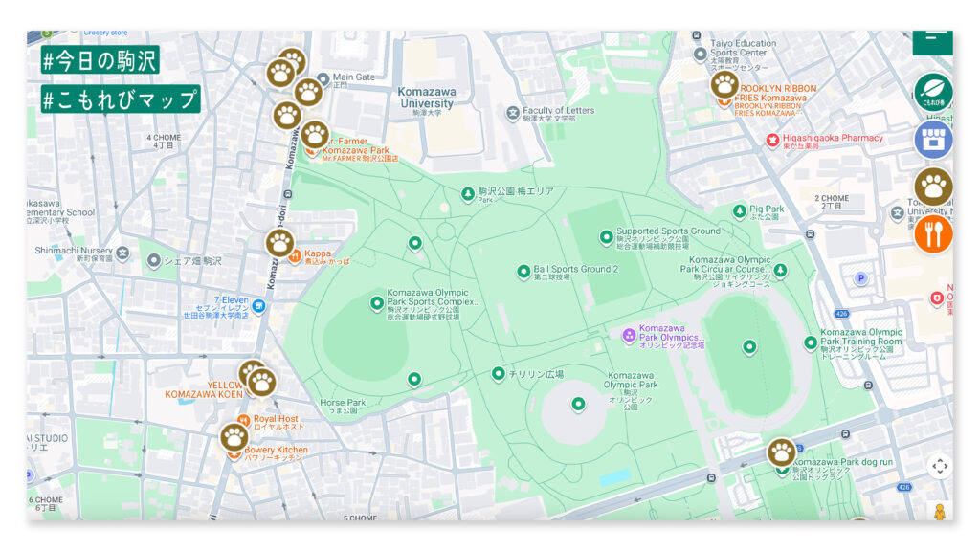Toggle the brown paw pet category filter
The height and width of the screenshot is (551, 980).
(933, 187)
